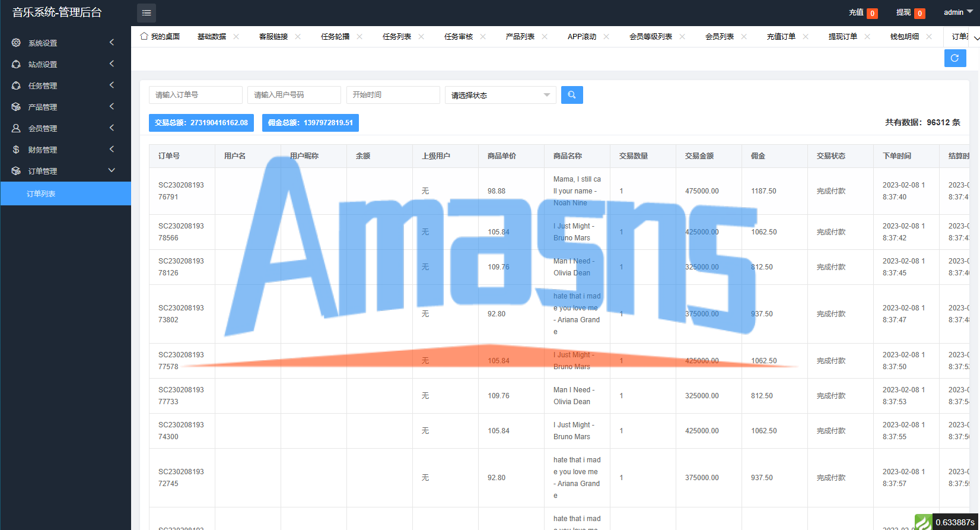Expand the 任务管理 sidebar menu
Screen dimensions: 980x530
coord(65,85)
